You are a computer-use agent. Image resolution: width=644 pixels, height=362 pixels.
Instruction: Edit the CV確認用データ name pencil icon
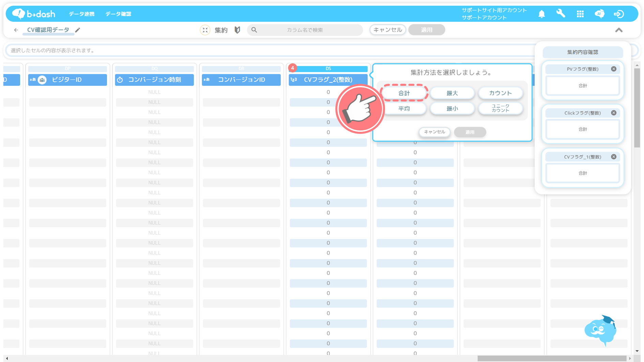[78, 30]
